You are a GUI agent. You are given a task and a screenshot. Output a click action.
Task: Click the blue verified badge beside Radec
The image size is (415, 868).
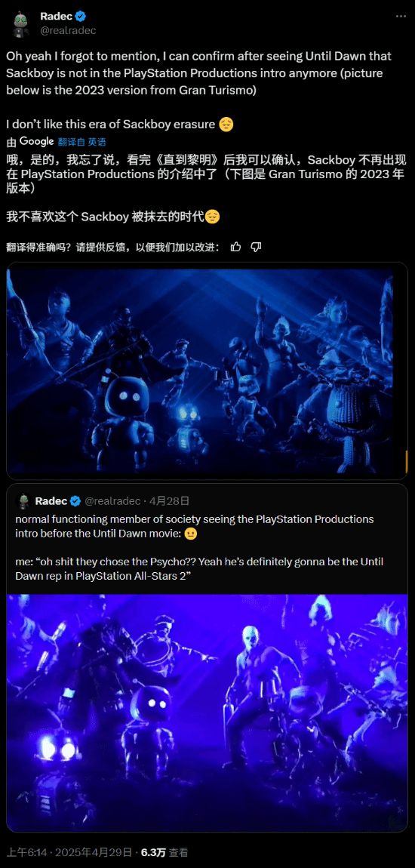[x=80, y=17]
